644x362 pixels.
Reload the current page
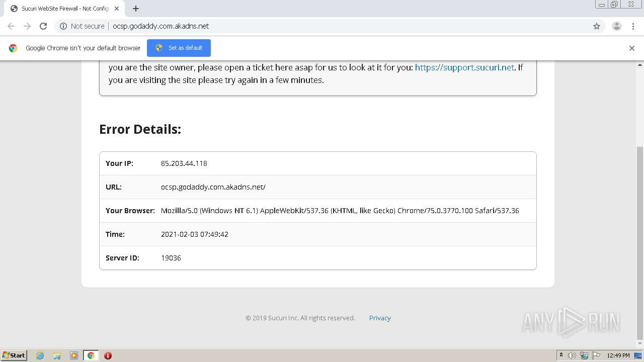[x=43, y=26]
